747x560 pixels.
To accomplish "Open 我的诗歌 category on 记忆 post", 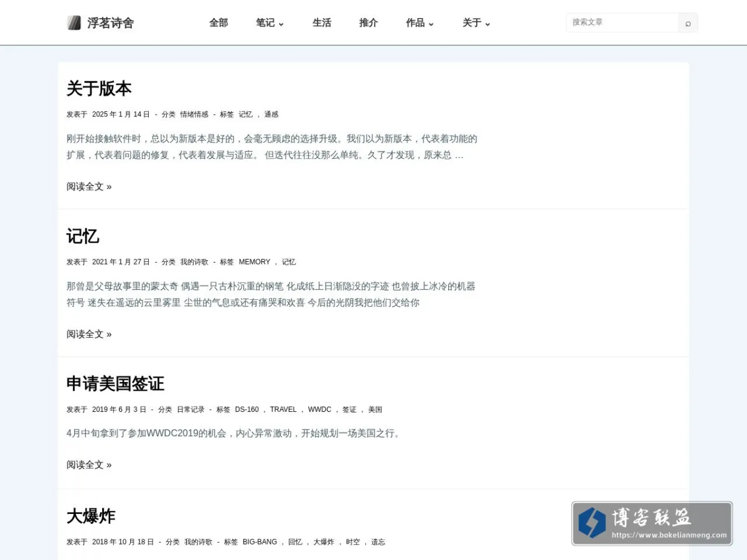I will click(x=194, y=262).
